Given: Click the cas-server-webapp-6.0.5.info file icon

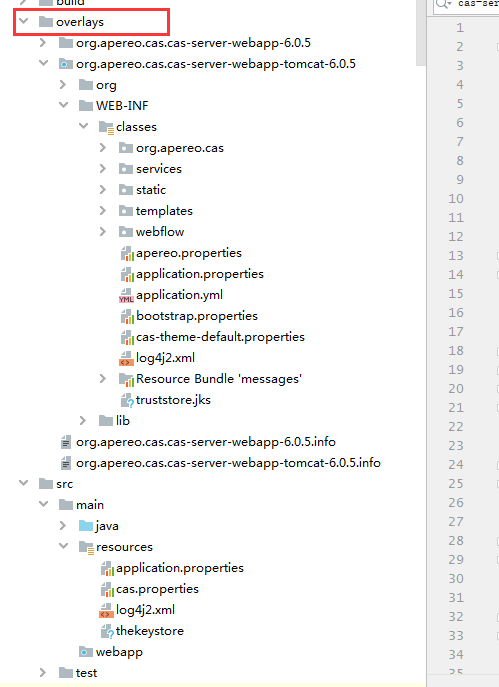Looking at the screenshot, I should point(66,442).
